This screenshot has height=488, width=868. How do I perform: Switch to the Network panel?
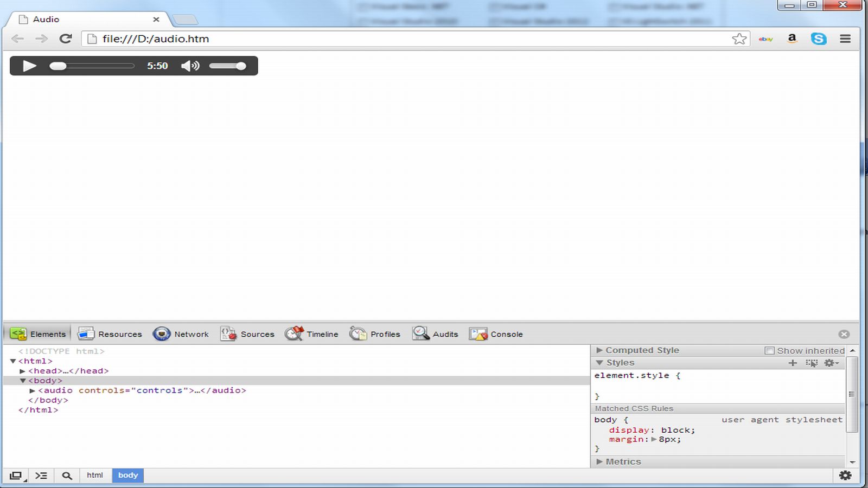[181, 334]
